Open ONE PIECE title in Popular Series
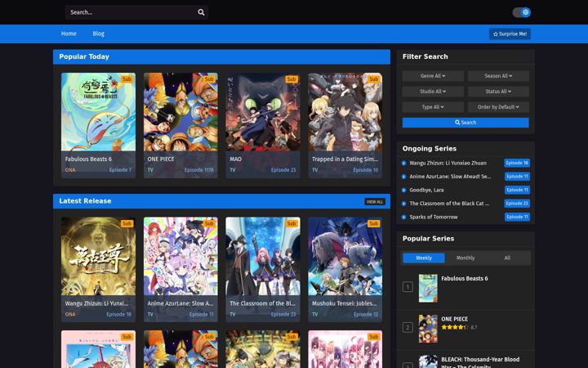588x368 pixels. (454, 319)
